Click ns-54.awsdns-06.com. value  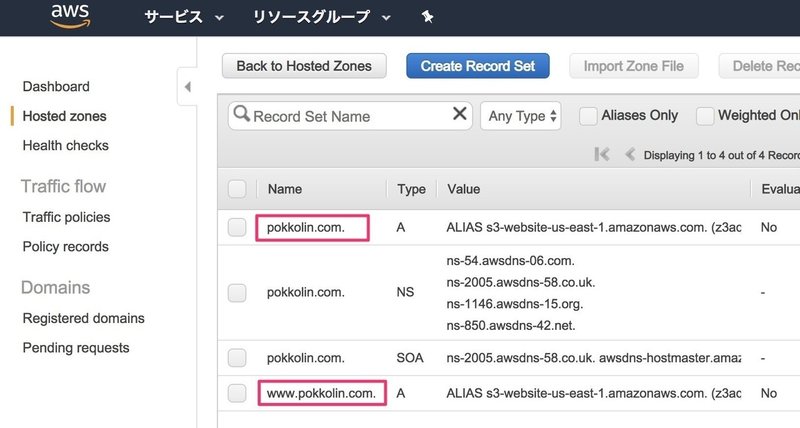click(510, 261)
